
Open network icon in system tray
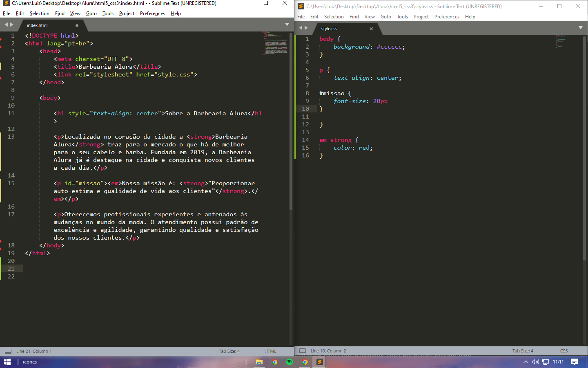[546, 362]
